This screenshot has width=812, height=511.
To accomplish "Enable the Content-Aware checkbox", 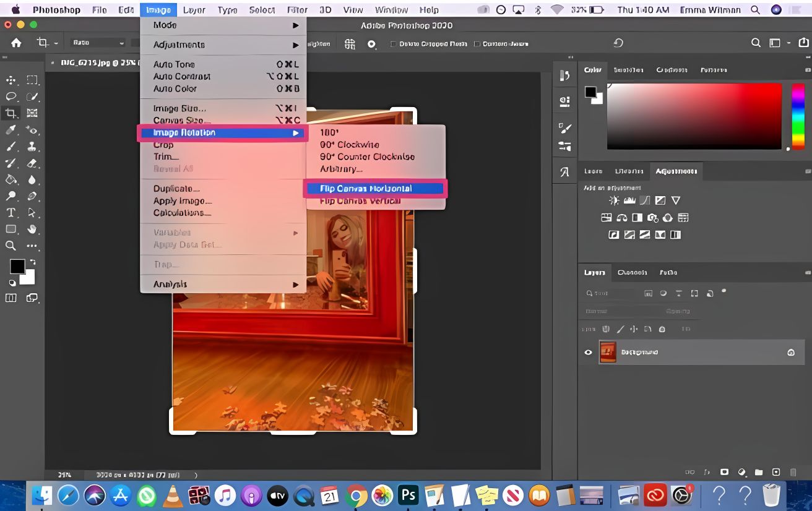I will pyautogui.click(x=478, y=44).
